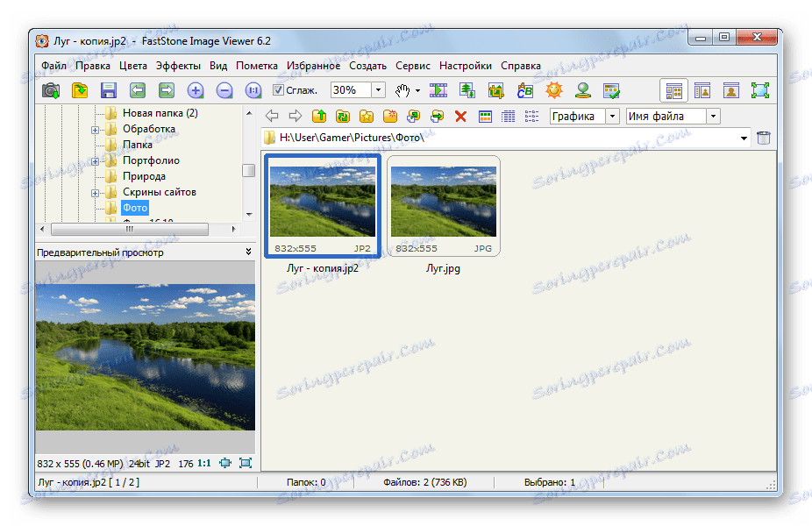Switch to the windowed preview layout icon

pyautogui.click(x=702, y=90)
